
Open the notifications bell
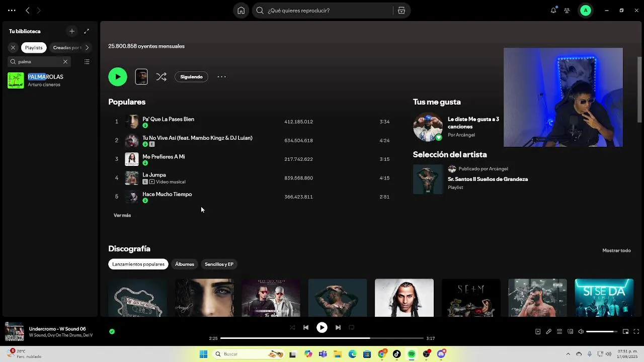coord(553,10)
